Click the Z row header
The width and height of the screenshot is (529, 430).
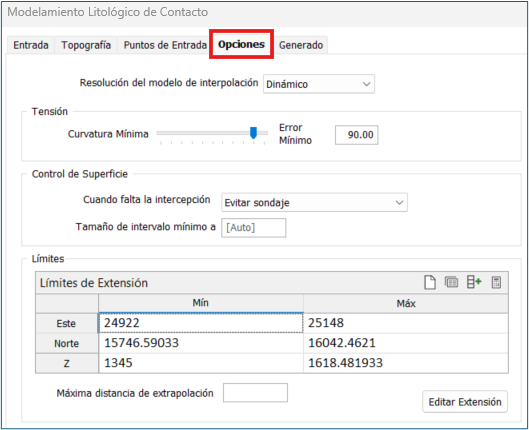tap(67, 363)
